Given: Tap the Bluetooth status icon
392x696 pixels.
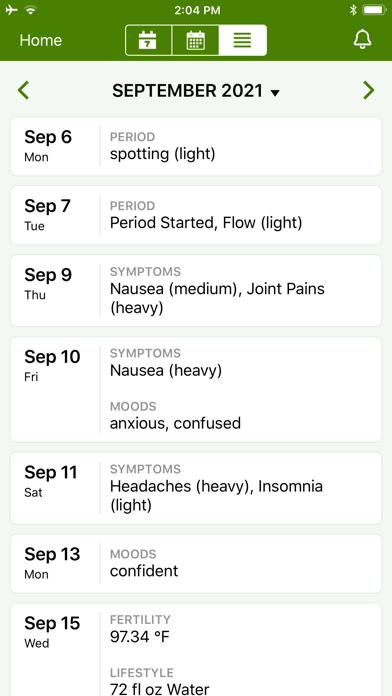Looking at the screenshot, I should click(353, 10).
